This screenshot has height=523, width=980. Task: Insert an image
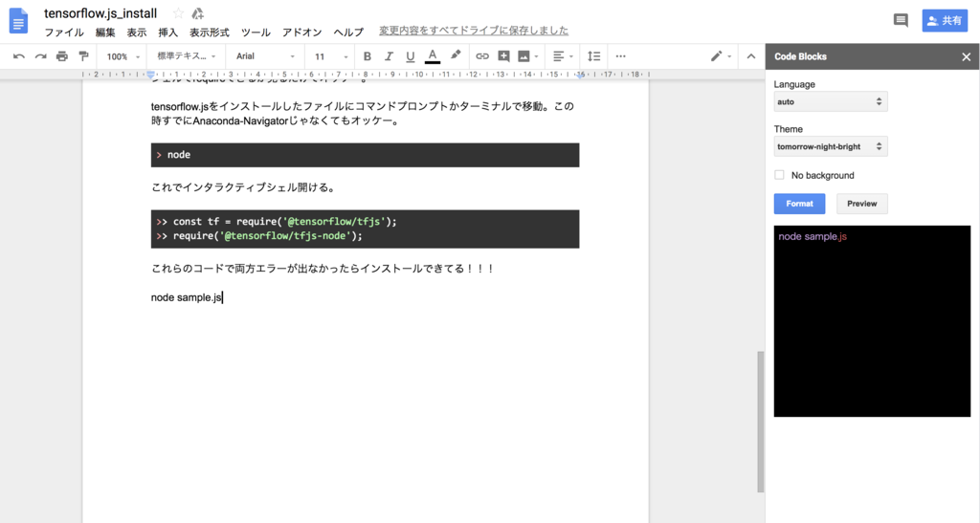523,56
